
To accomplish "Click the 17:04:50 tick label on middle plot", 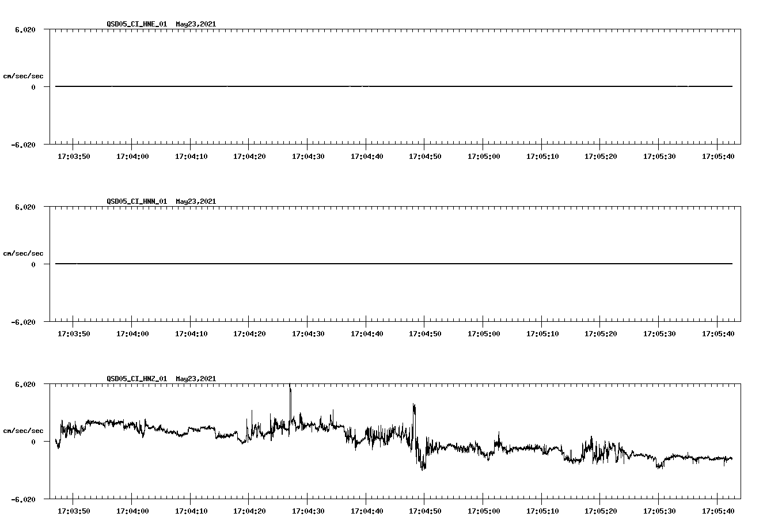I will tap(424, 333).
